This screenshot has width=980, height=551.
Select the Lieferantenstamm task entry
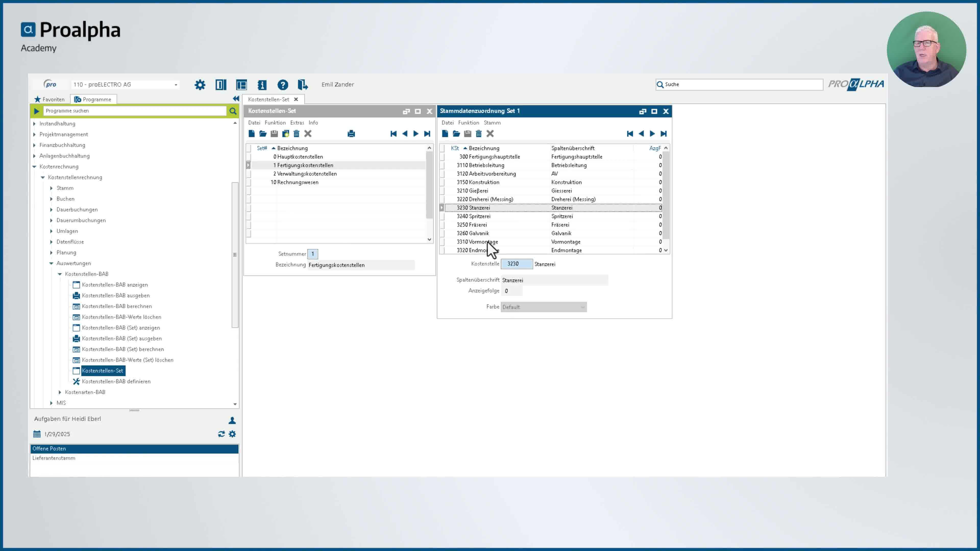coord(54,458)
